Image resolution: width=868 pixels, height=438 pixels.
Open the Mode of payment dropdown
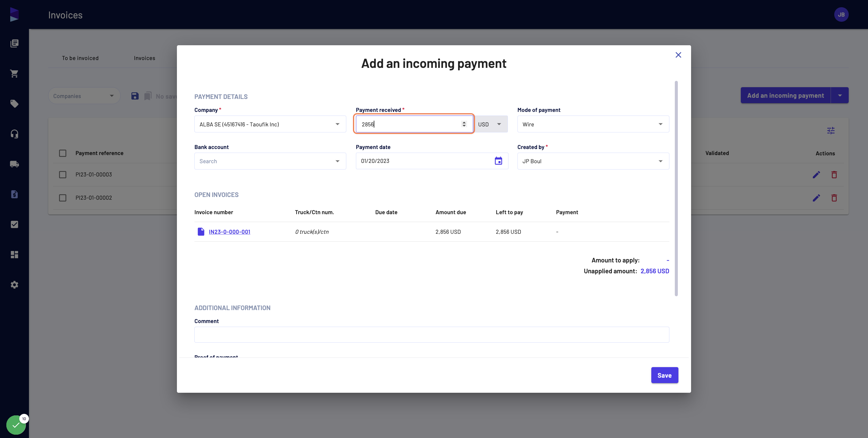(593, 124)
